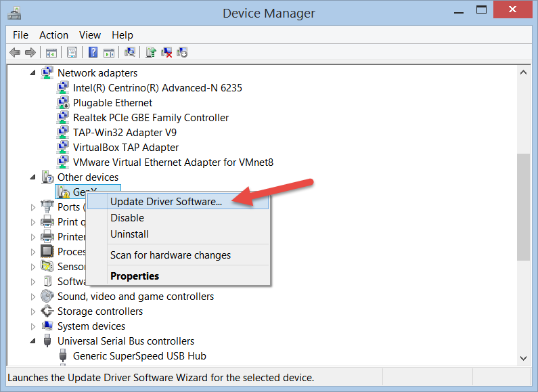Viewport: 538px width, 392px height.
Task: Expand Sound, video and game controllers node
Action: (x=33, y=297)
